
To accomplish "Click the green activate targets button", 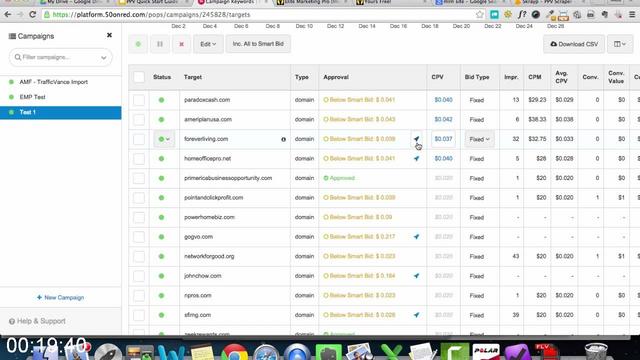I will point(138,44).
